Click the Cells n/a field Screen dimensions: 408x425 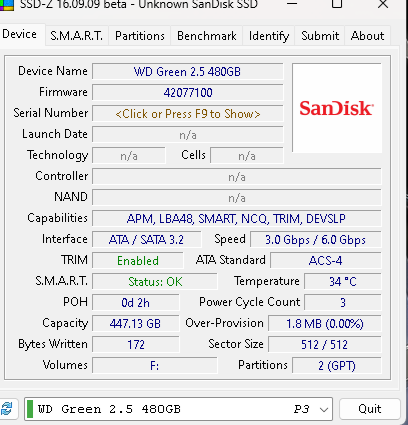click(x=247, y=156)
